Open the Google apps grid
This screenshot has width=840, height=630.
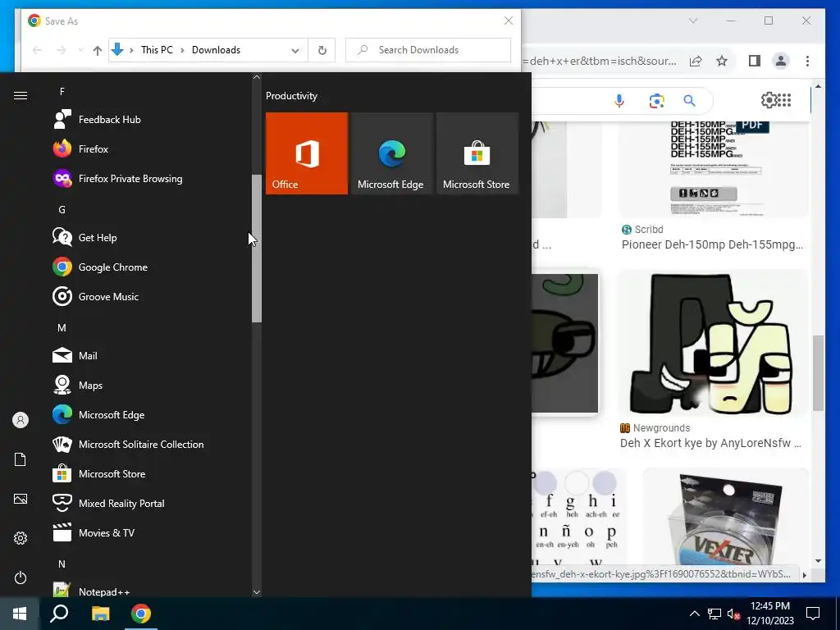(784, 99)
